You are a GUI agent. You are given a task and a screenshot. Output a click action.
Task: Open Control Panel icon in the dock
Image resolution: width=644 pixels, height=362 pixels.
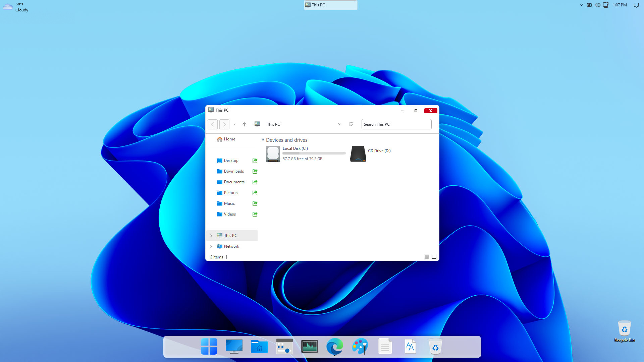tap(284, 346)
